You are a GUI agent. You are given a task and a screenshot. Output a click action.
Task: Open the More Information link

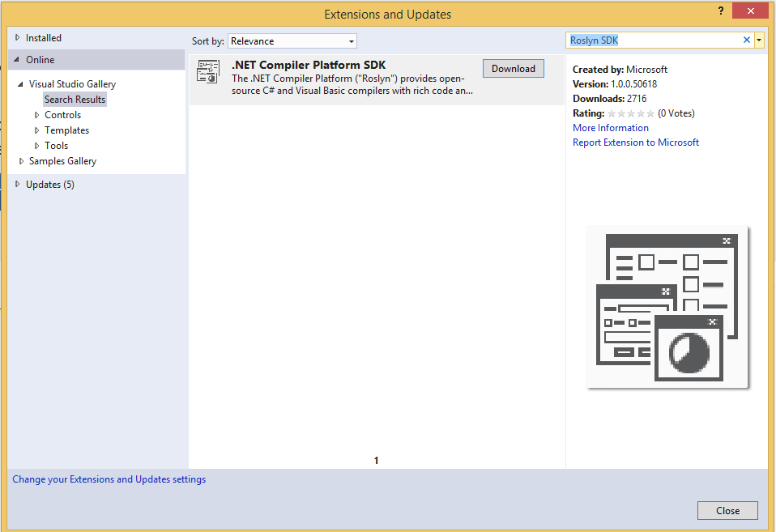(x=610, y=128)
